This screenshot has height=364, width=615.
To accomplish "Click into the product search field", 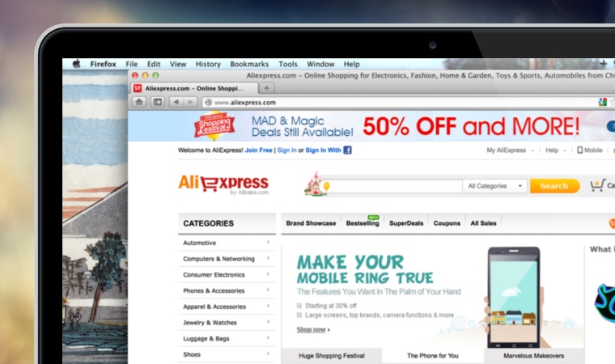I will click(x=396, y=186).
